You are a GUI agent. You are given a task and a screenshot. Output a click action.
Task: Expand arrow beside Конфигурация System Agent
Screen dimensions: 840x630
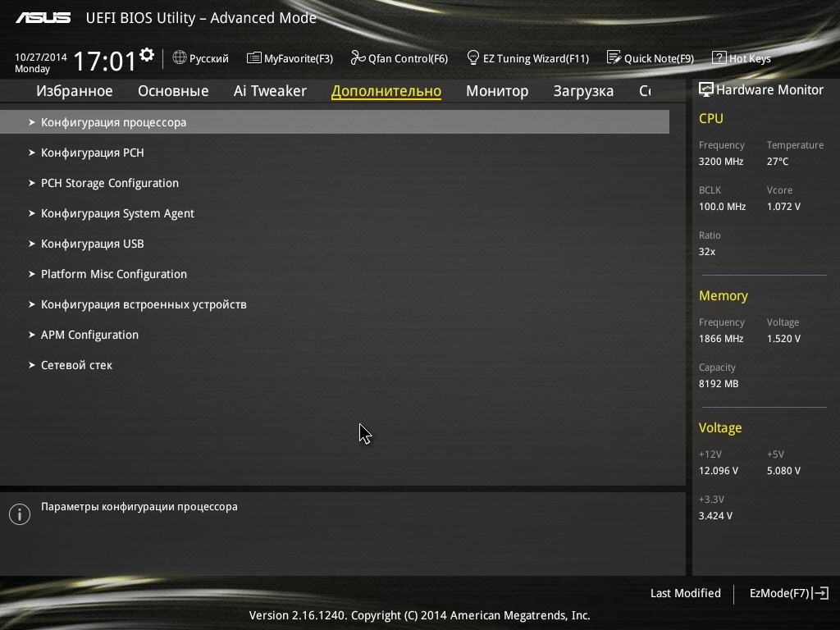pyautogui.click(x=32, y=213)
